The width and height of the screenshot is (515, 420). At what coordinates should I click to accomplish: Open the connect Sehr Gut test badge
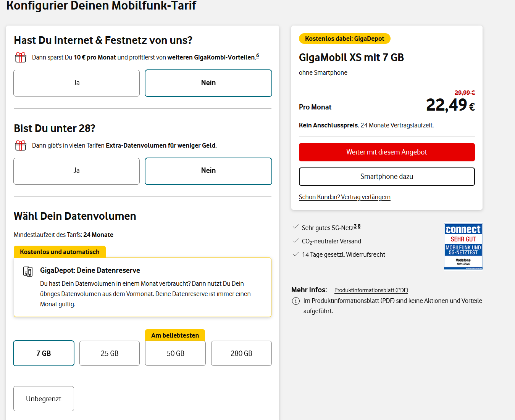pos(463,246)
